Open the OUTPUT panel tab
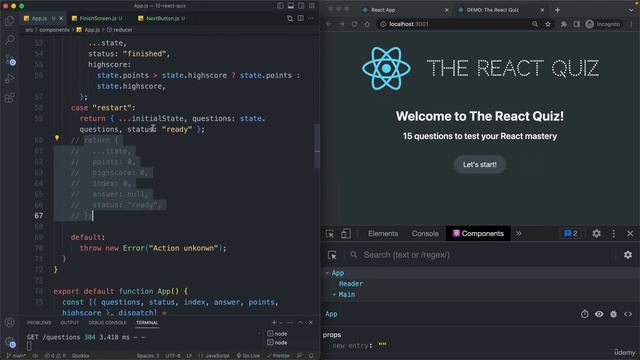The width and height of the screenshot is (640, 360). tap(70, 322)
